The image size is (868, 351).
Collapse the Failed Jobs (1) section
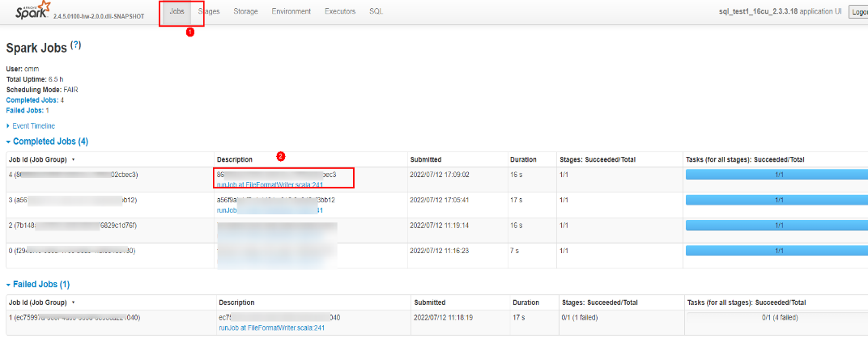tap(41, 285)
